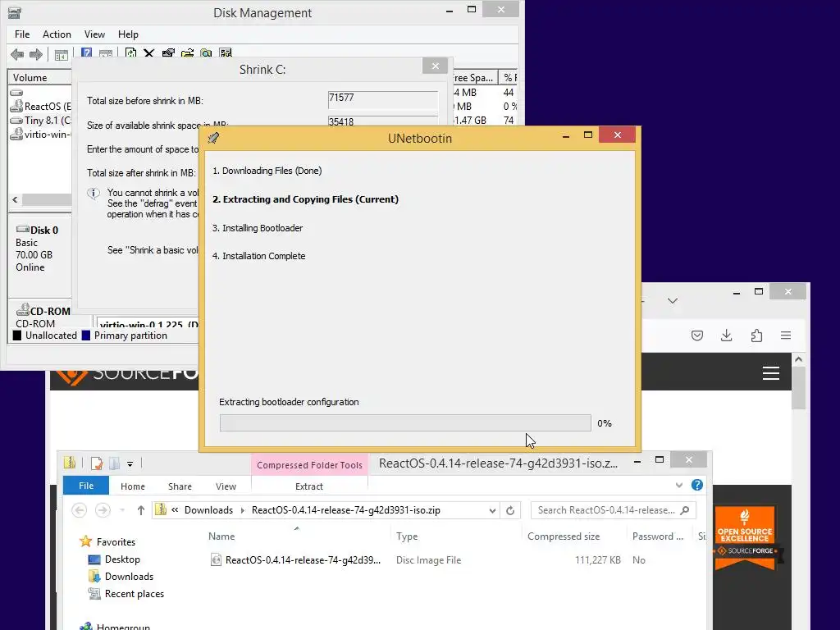Image resolution: width=840 pixels, height=630 pixels.
Task: Click the UNetbootin extraction progress bar
Action: (405, 422)
